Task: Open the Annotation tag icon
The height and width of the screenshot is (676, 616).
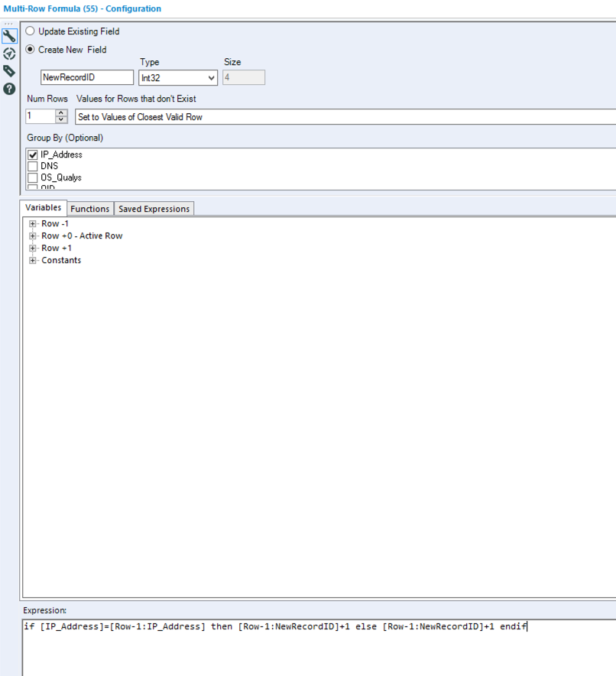Action: click(9, 71)
